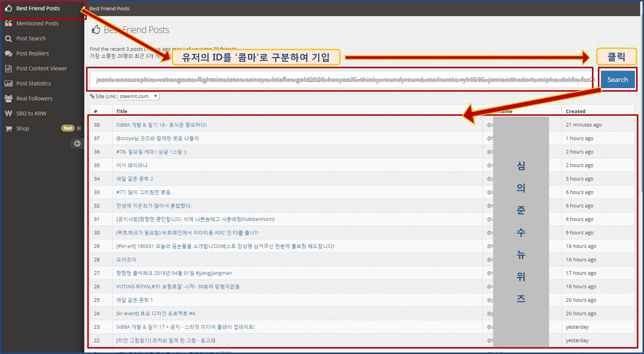This screenshot has width=644, height=354.
Task: Click the thumbs-up icon in the page heading
Action: pyautogui.click(x=96, y=30)
